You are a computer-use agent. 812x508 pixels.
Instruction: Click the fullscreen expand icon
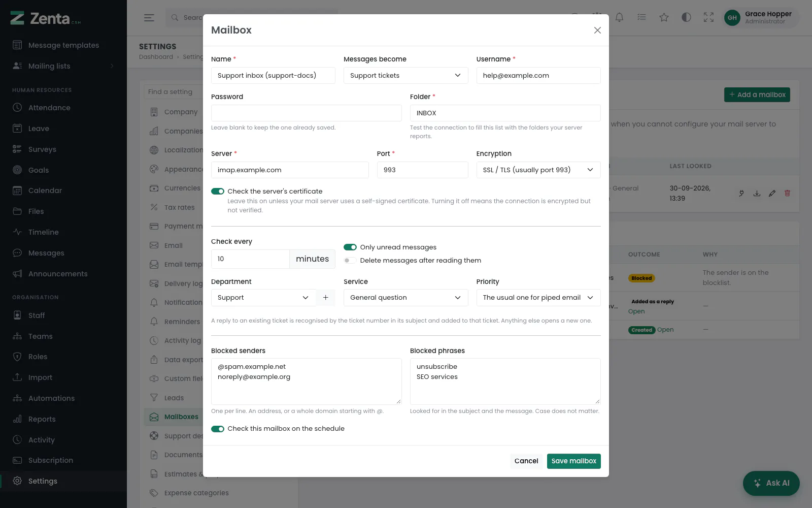708,17
